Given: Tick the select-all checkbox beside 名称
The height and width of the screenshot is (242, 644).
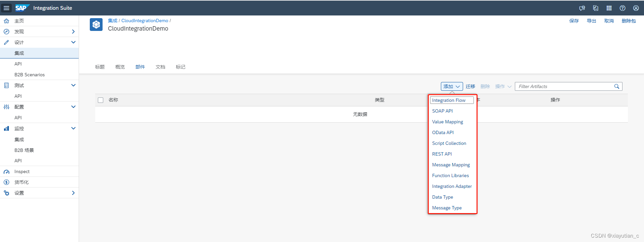Looking at the screenshot, I should click(101, 100).
